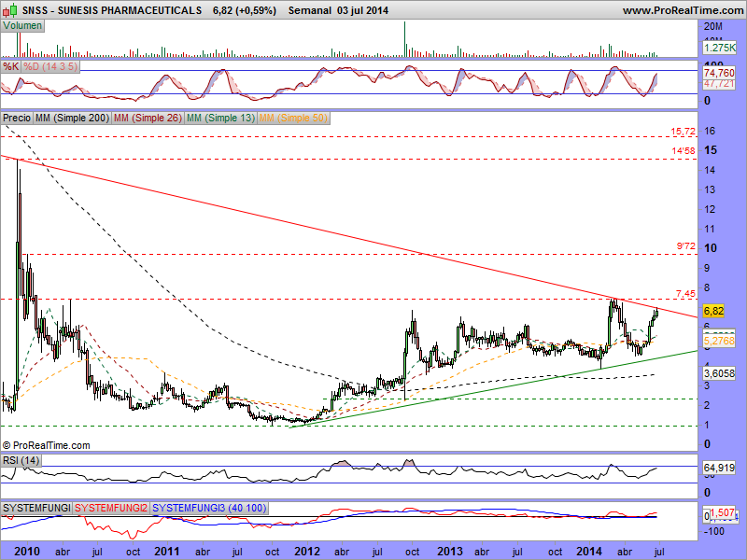Select the MM (Simple 50) moving average label
747x560 pixels.
coord(293,118)
